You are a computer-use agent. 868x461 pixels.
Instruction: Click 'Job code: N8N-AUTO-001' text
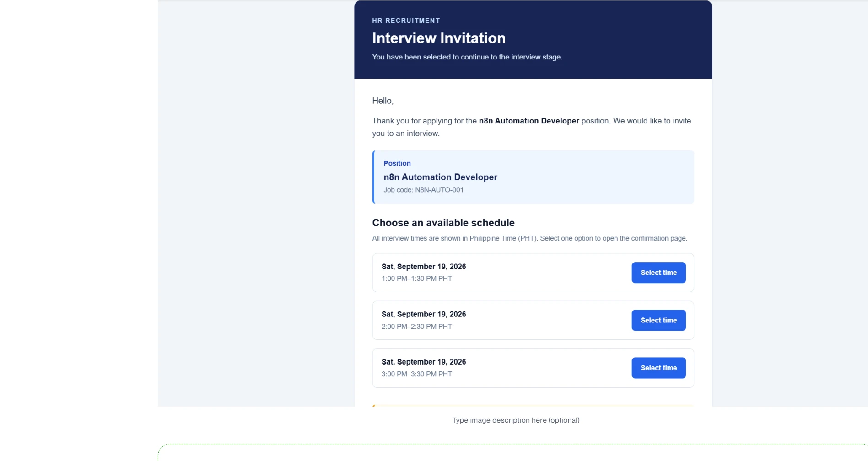pos(423,190)
